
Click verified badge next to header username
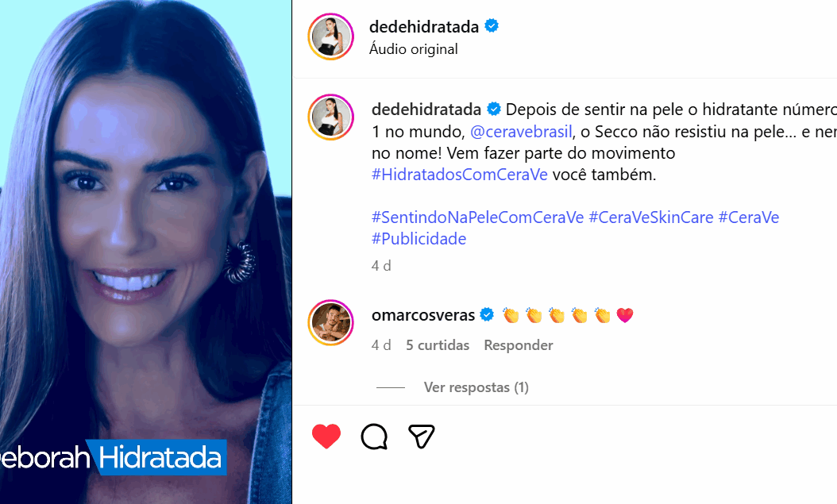click(492, 25)
